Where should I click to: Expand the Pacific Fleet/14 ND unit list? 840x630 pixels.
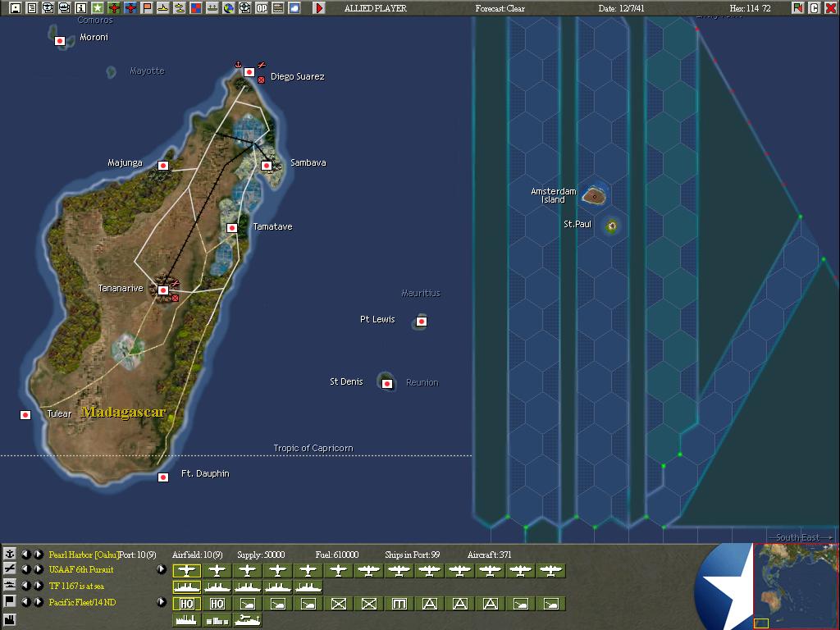162,602
